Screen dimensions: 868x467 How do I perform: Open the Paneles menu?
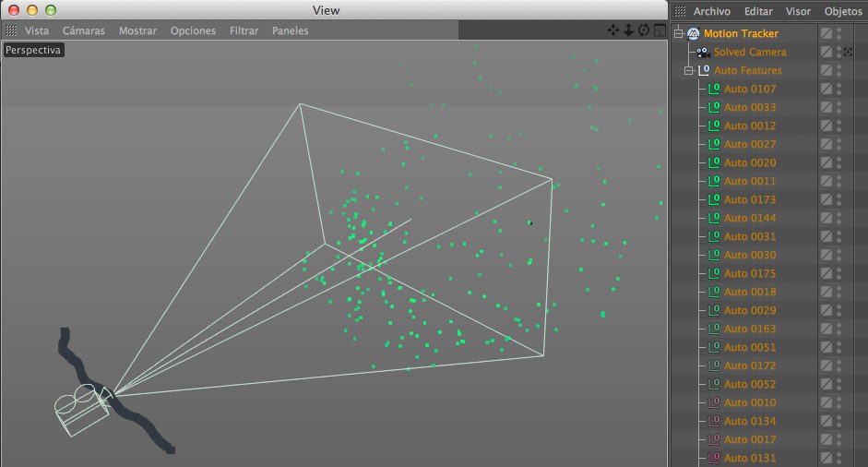(x=290, y=31)
